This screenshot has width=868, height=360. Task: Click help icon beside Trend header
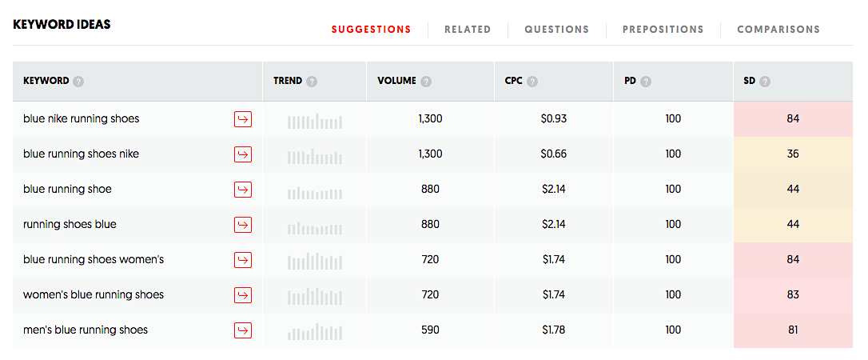point(312,82)
